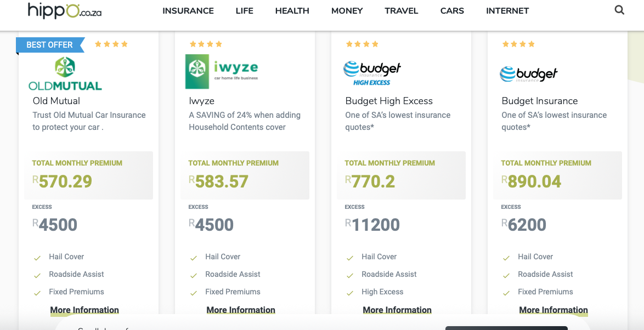
Task: Select Money in the navigation
Action: point(347,11)
